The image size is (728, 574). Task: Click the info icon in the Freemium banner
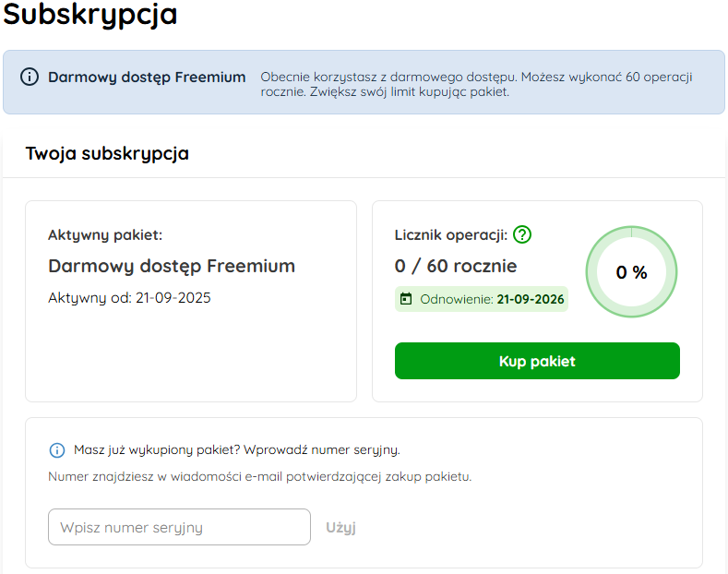click(30, 77)
